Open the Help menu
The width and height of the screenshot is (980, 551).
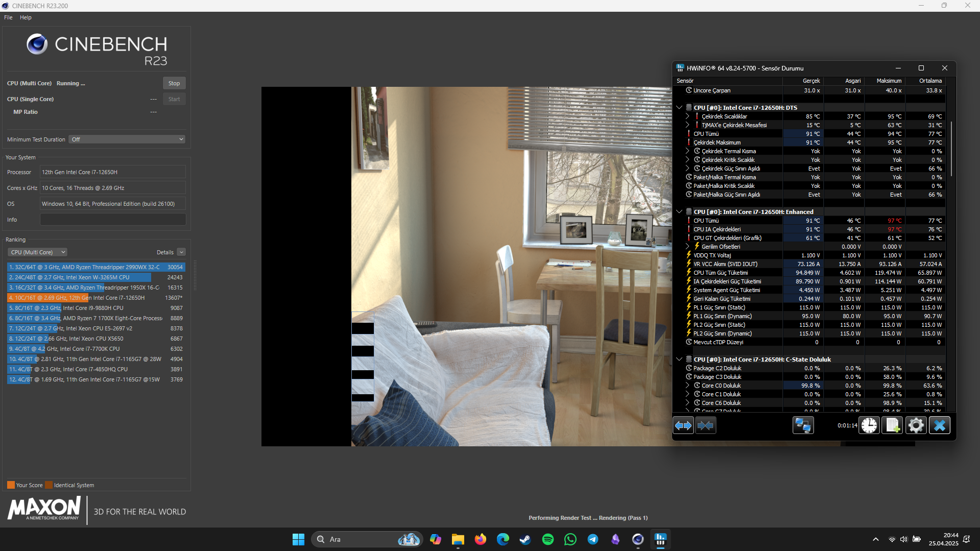[x=26, y=17]
